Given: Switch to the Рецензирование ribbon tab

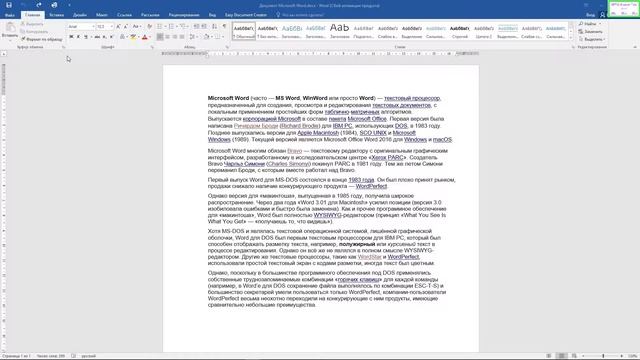Looking at the screenshot, I should pyautogui.click(x=184, y=15).
